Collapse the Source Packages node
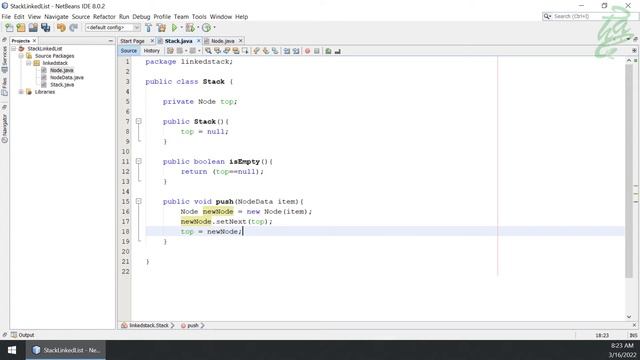This screenshot has height=360, width=640. [21, 56]
